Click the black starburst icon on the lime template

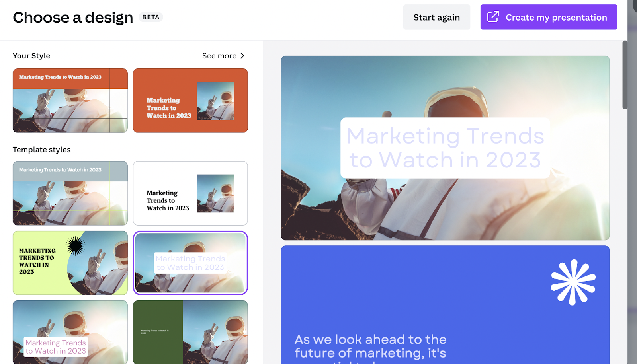click(x=76, y=246)
